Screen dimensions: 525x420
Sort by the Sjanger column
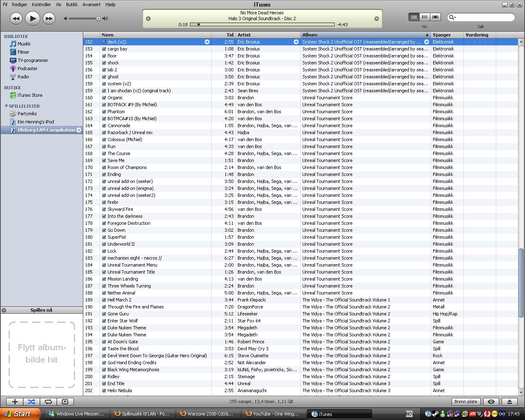tap(447, 35)
